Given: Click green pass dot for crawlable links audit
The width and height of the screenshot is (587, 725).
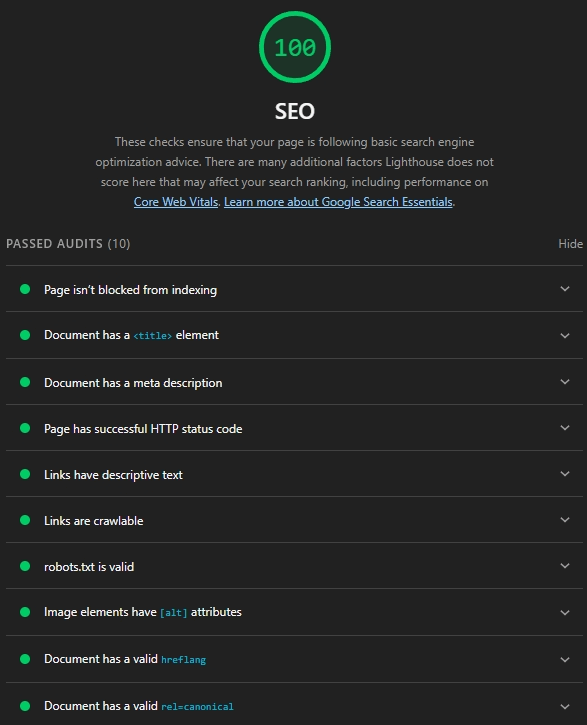Looking at the screenshot, I should (x=25, y=520).
